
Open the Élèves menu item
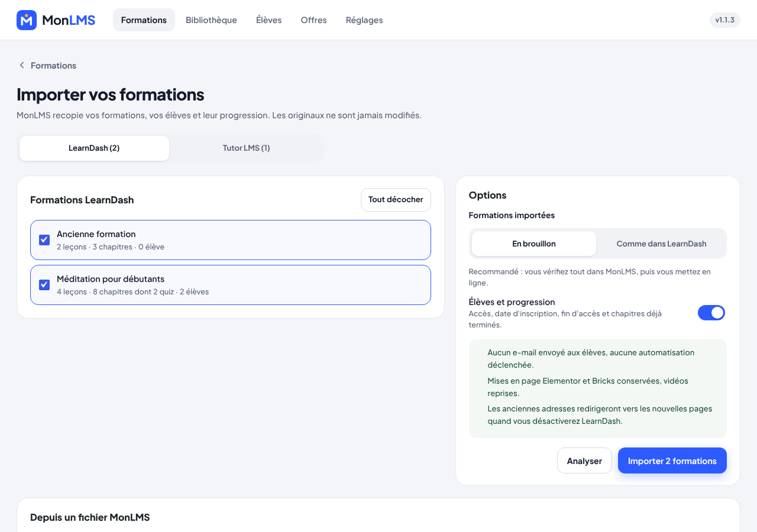pos(269,20)
